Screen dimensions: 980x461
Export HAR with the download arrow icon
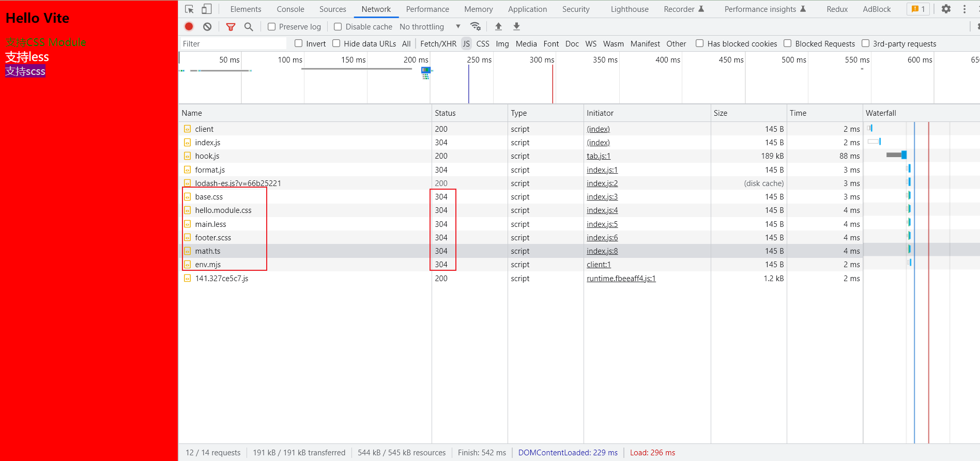[x=516, y=26]
